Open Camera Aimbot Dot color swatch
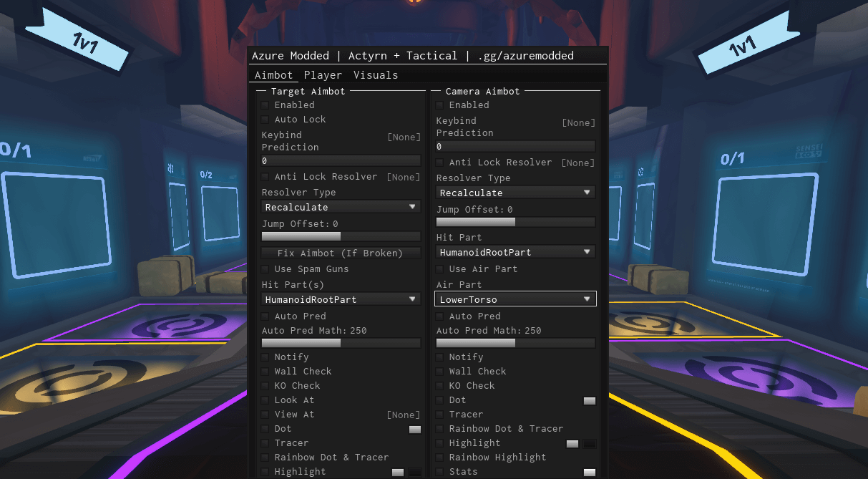The height and width of the screenshot is (479, 868). [x=590, y=401]
